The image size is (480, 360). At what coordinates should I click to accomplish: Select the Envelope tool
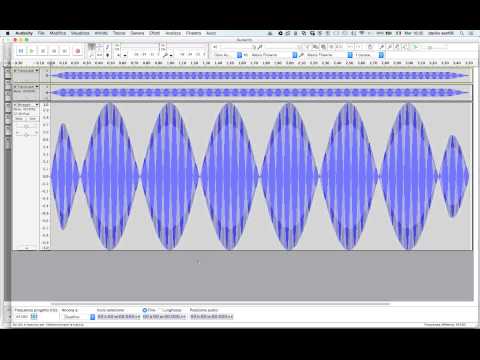click(100, 47)
